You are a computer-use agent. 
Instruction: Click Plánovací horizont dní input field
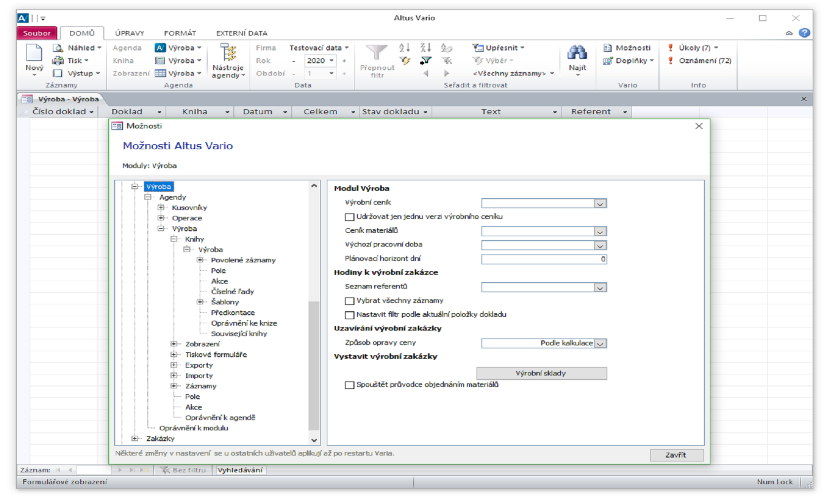point(544,259)
